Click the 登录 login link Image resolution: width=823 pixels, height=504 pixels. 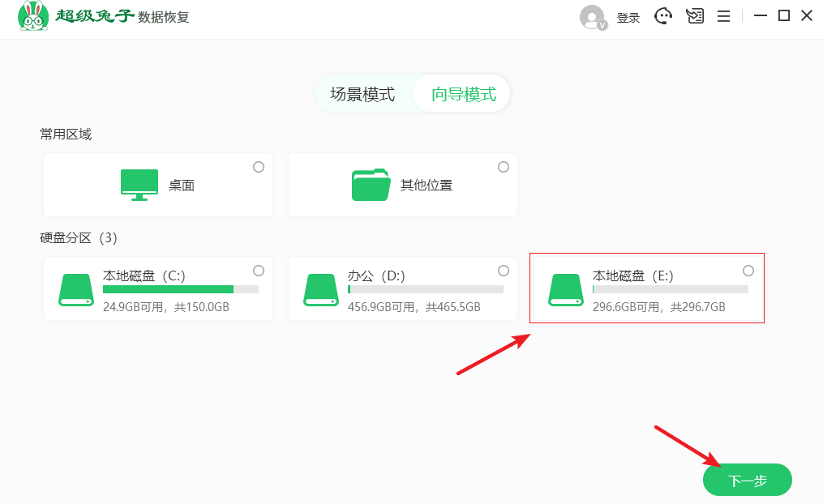pos(628,18)
